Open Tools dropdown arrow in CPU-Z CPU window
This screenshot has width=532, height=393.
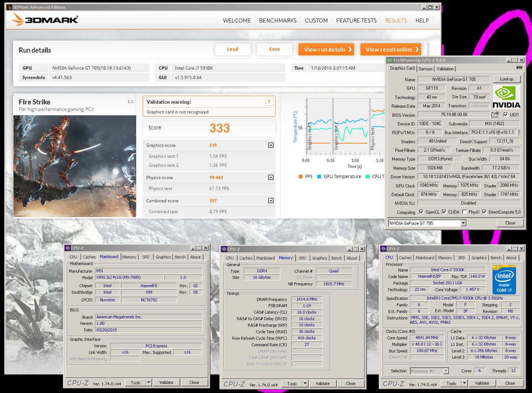(464, 383)
